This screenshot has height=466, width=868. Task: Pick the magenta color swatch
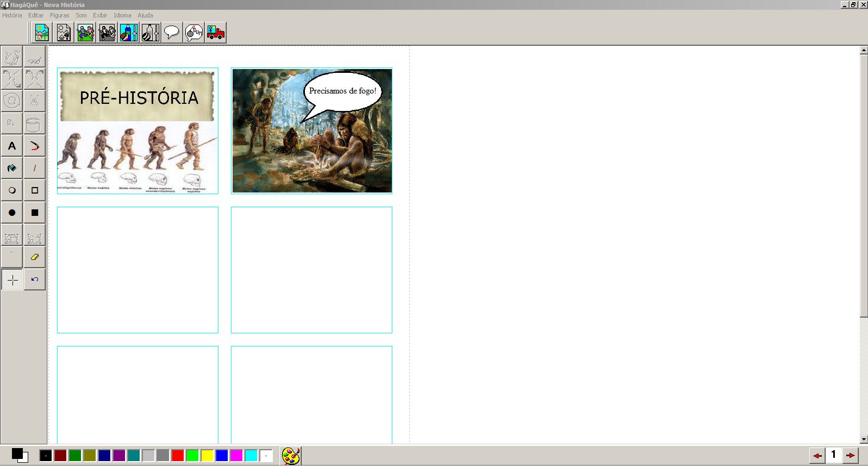click(236, 456)
